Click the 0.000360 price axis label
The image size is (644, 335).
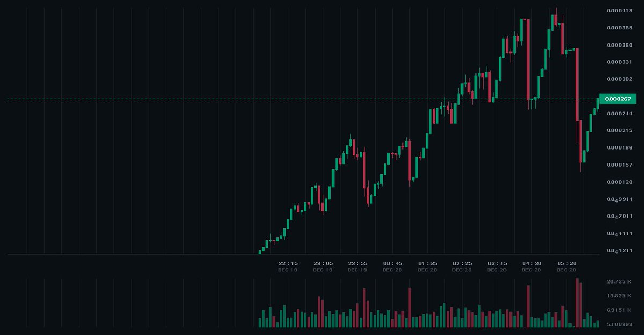point(619,45)
